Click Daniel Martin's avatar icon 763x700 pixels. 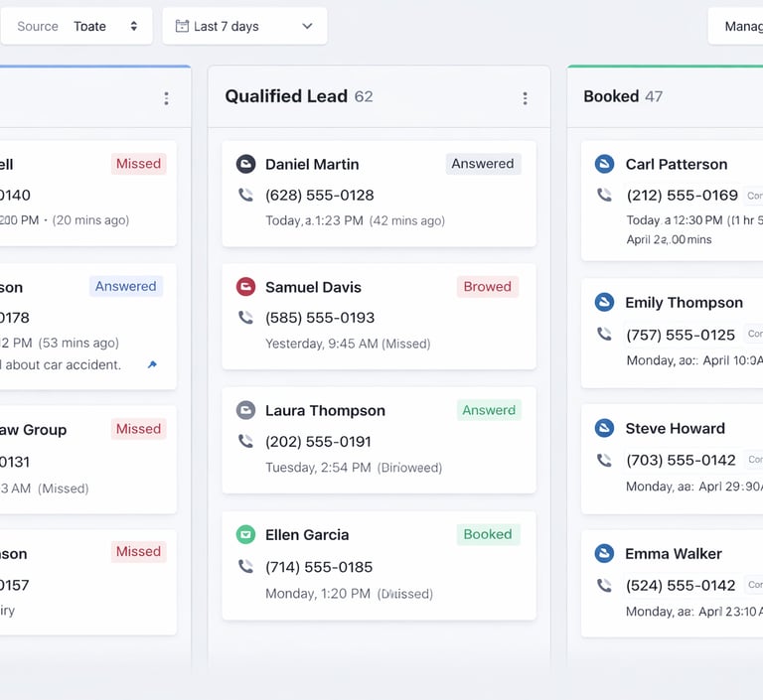tap(245, 164)
